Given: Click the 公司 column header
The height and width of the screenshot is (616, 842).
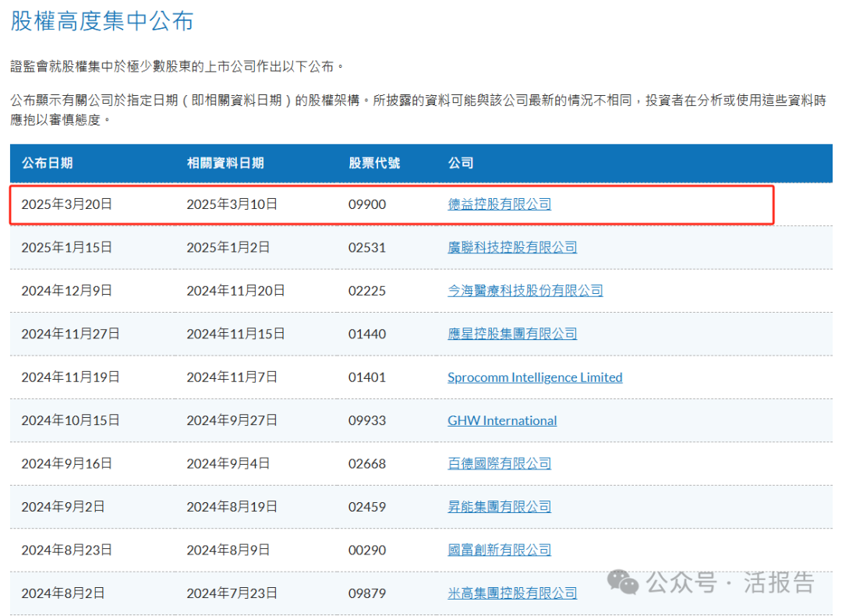Looking at the screenshot, I should tap(460, 163).
